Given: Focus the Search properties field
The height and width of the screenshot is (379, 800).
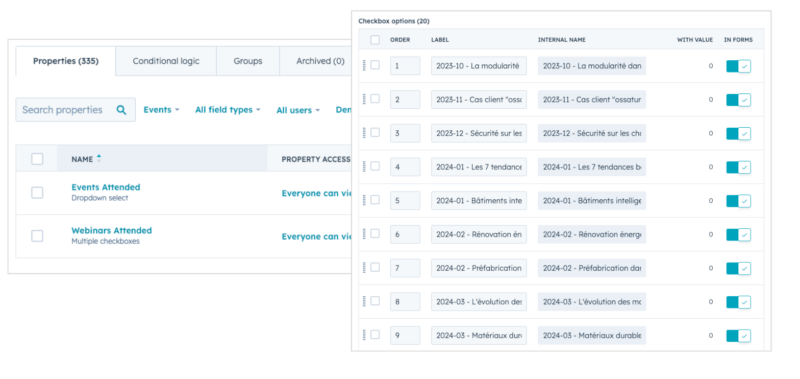Looking at the screenshot, I should click(76, 110).
